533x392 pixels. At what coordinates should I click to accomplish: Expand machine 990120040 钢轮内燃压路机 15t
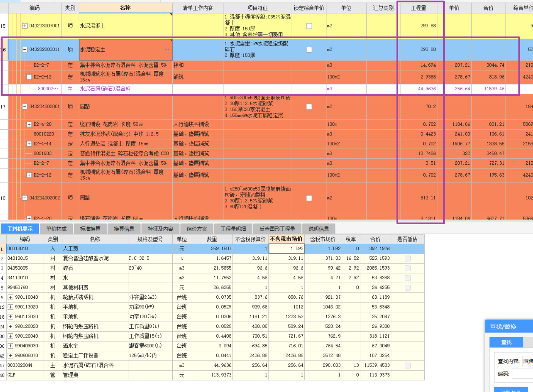coord(10,336)
